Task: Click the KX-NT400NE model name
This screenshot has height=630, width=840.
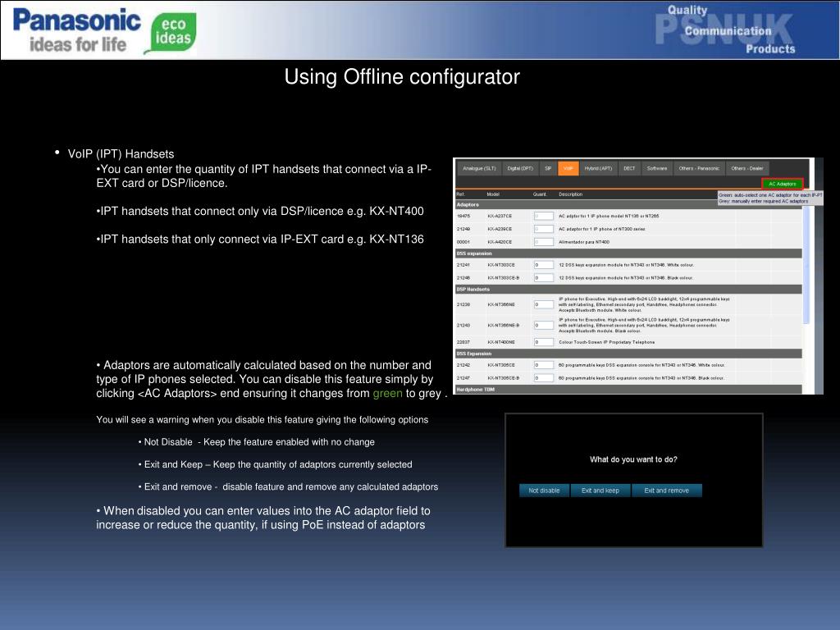Action: (x=501, y=342)
